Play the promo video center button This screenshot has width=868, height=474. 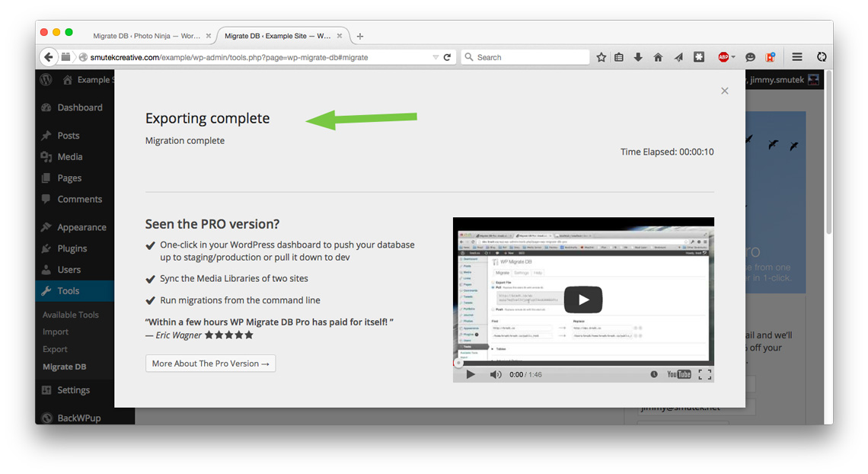[x=583, y=299]
